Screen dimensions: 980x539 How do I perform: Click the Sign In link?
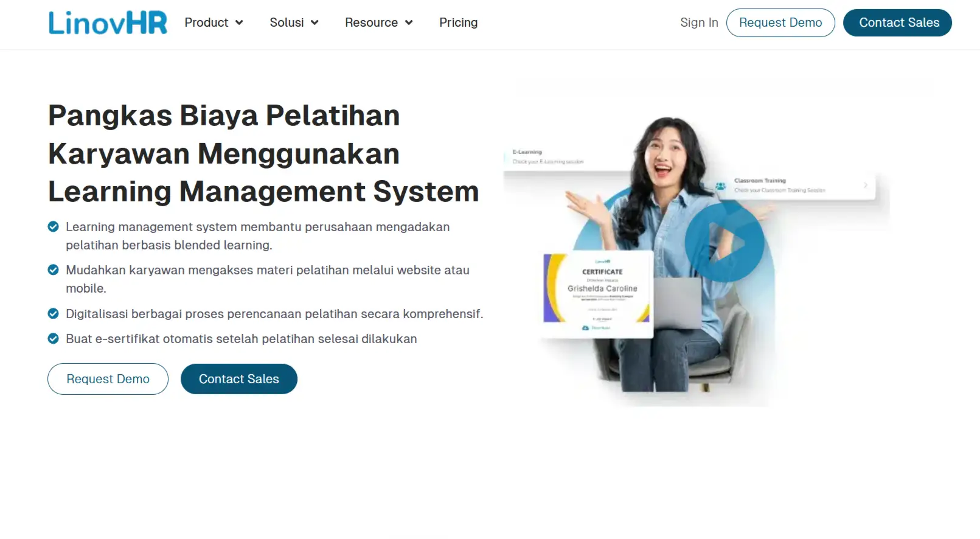699,23
